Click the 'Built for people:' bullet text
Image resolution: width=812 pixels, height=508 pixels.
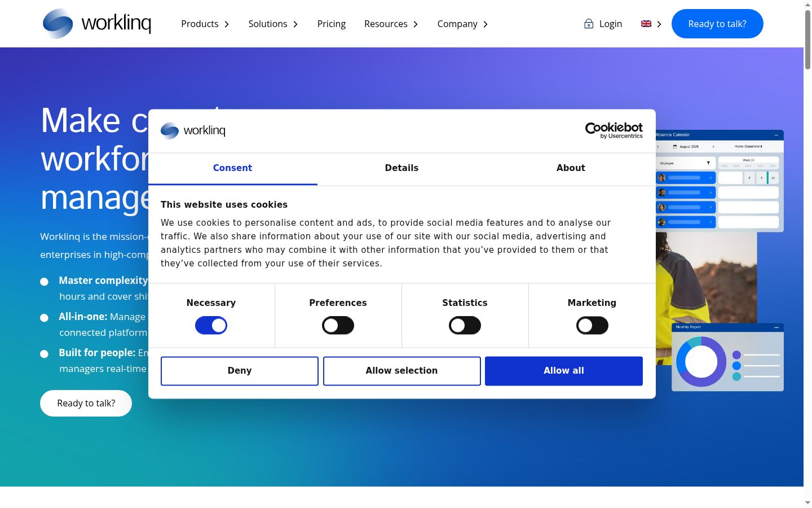tap(97, 353)
